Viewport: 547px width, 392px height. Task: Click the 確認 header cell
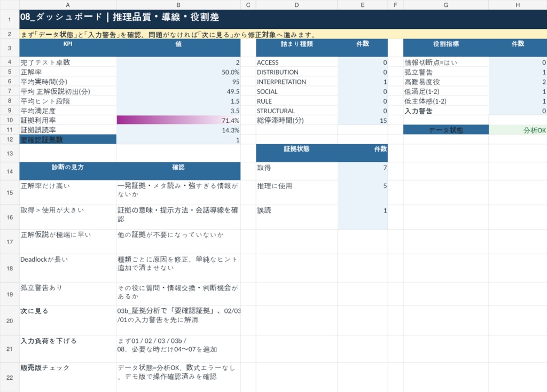(x=178, y=171)
